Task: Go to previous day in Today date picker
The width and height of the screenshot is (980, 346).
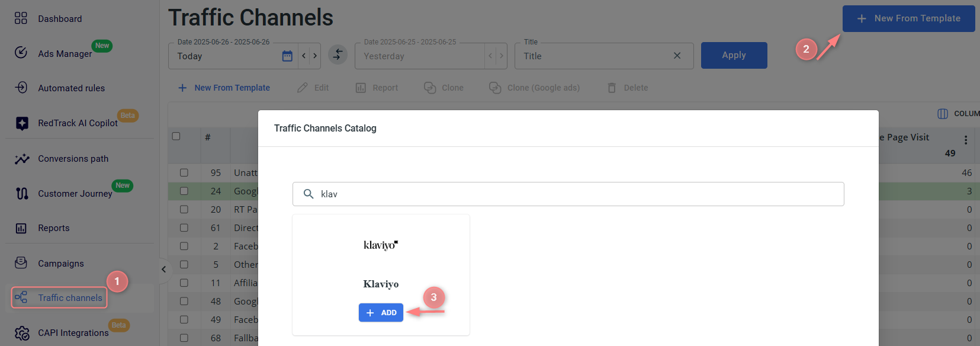Action: 304,56
